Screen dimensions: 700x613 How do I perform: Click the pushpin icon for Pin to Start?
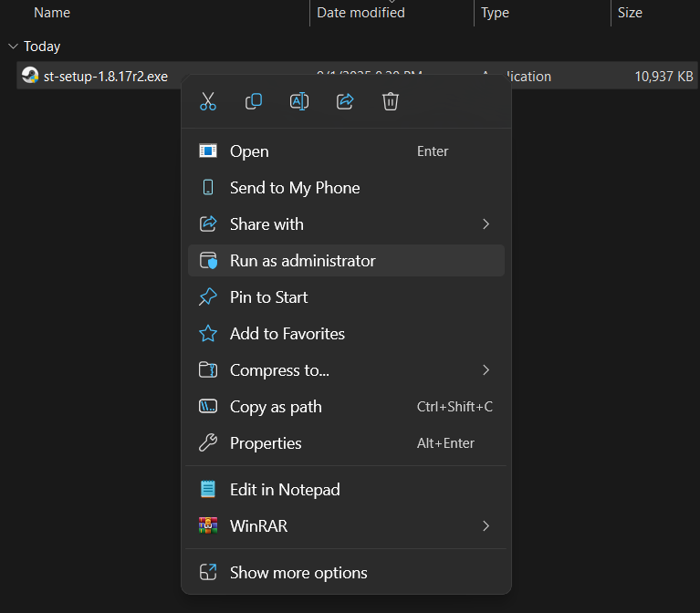coord(208,297)
